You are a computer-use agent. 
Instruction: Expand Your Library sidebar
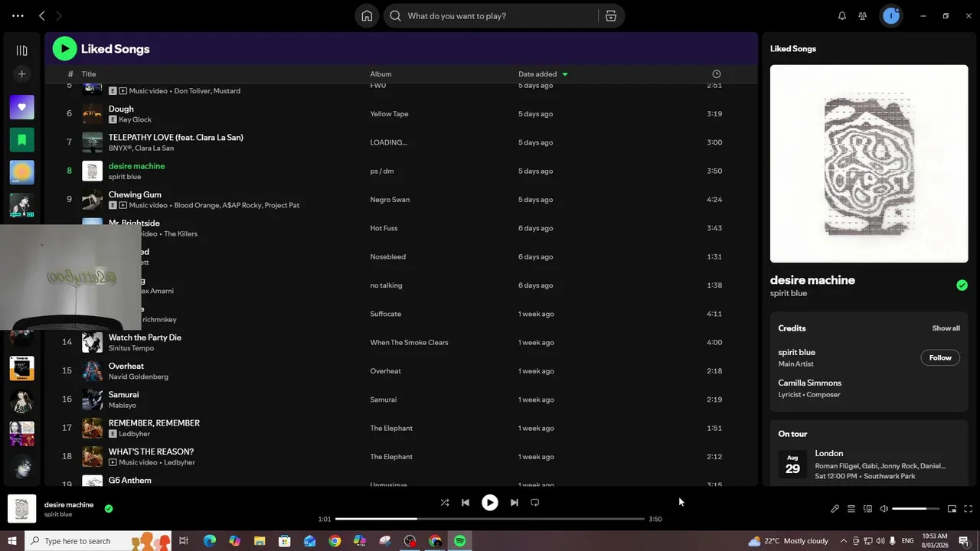[21, 51]
